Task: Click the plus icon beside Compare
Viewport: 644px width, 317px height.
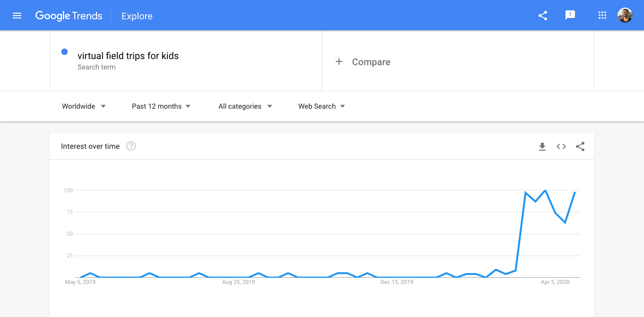Action: pyautogui.click(x=339, y=62)
